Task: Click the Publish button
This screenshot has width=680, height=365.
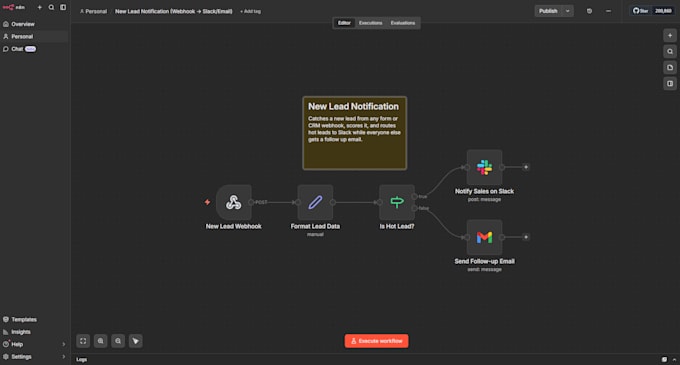Action: [x=548, y=11]
